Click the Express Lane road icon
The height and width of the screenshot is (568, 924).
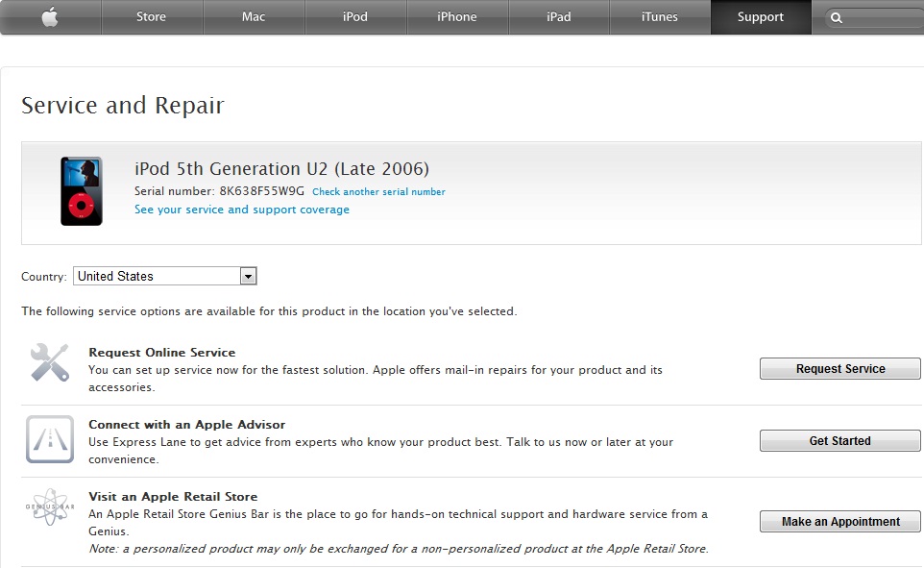point(50,439)
